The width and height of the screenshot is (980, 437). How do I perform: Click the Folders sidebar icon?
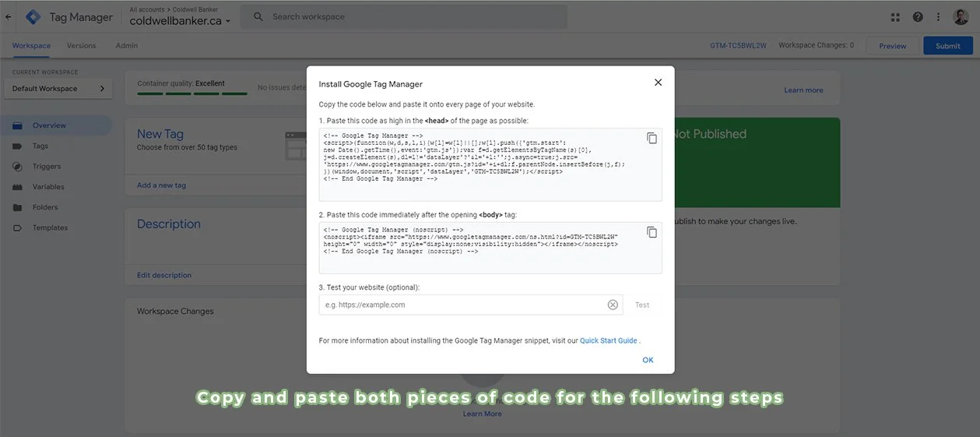click(x=17, y=207)
